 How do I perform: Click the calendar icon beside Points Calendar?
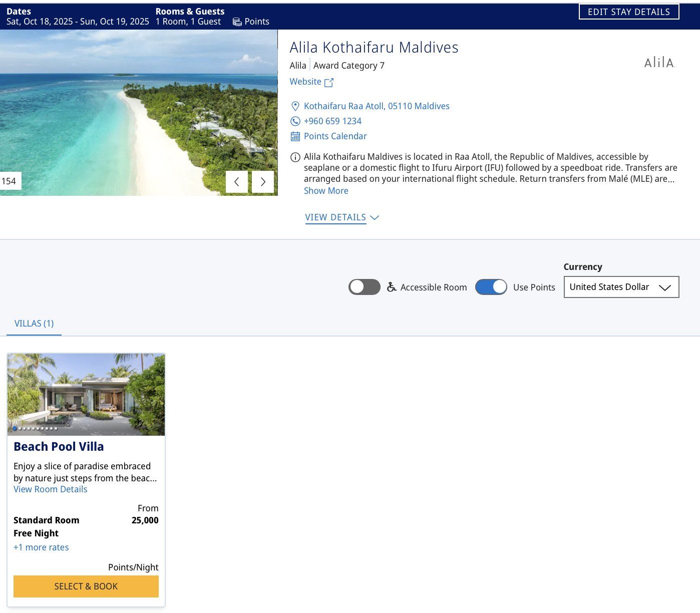pos(295,136)
